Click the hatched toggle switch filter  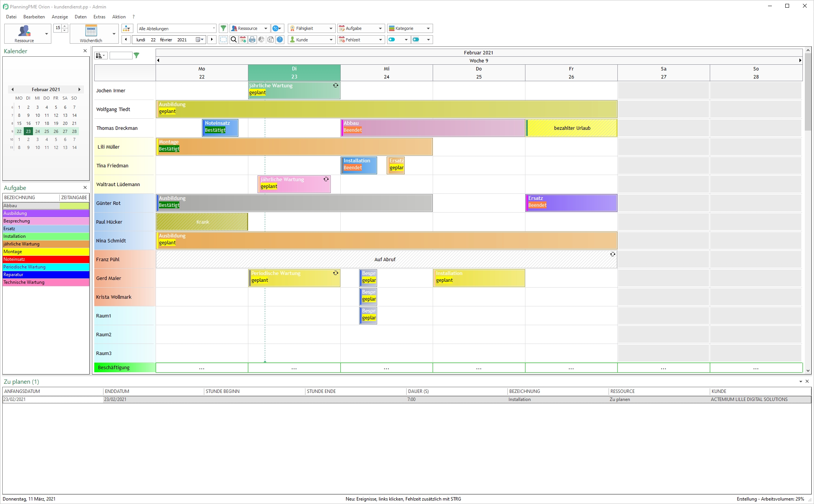(422, 39)
